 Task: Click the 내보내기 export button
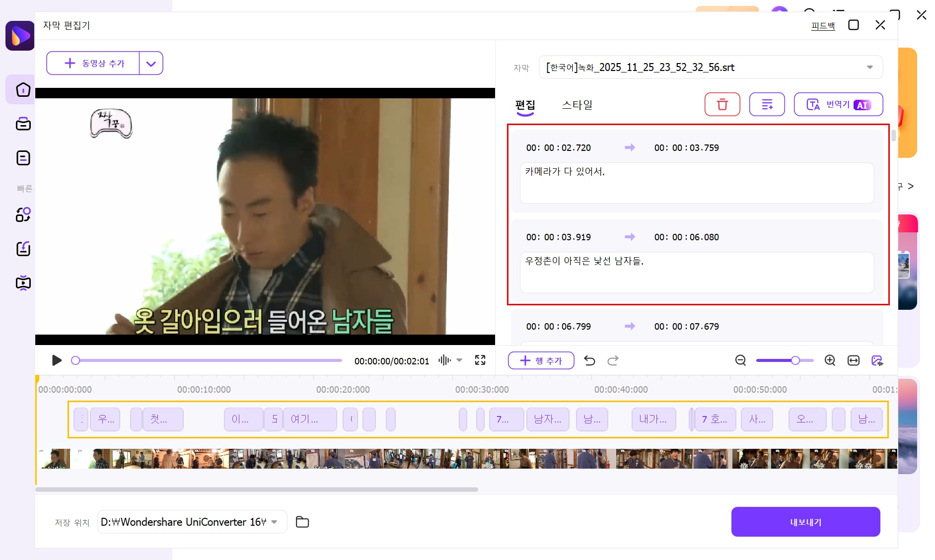(805, 522)
